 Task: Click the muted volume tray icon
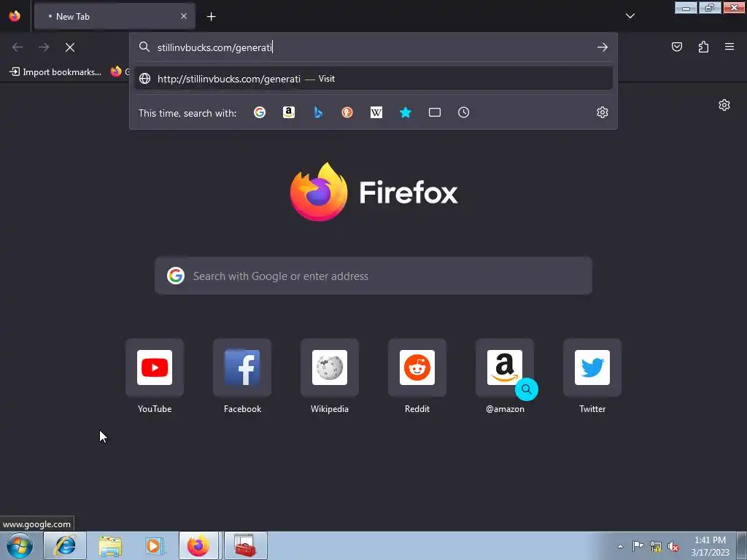[673, 546]
